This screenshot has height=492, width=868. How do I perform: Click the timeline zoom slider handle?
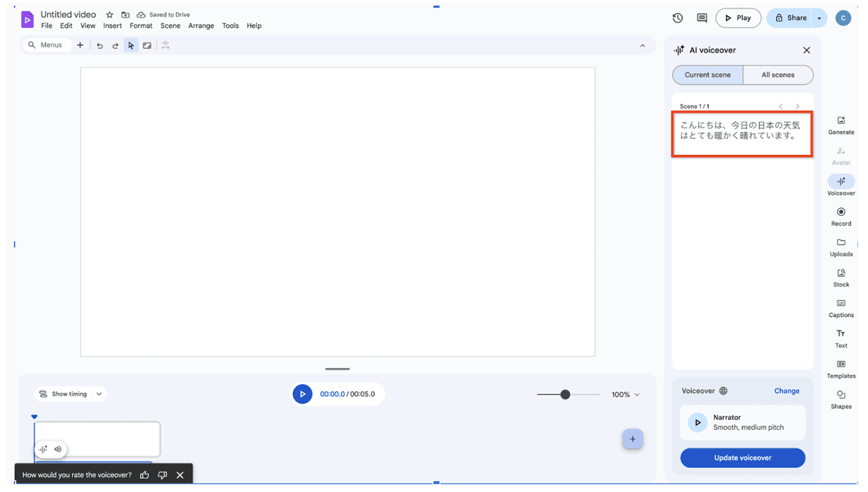pyautogui.click(x=565, y=395)
